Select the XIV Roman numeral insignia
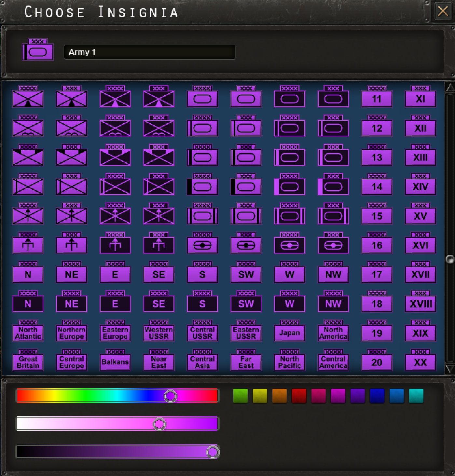This screenshot has height=476, width=455. click(421, 184)
